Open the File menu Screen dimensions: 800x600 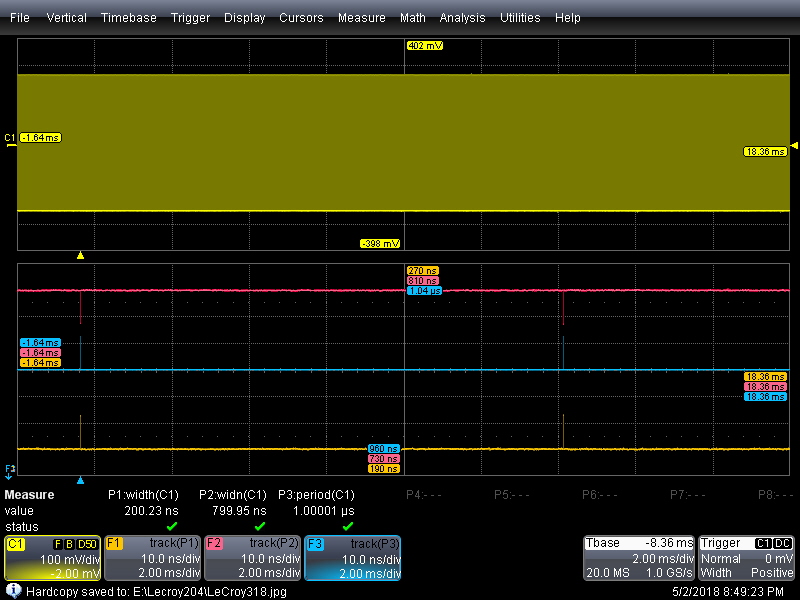click(20, 18)
